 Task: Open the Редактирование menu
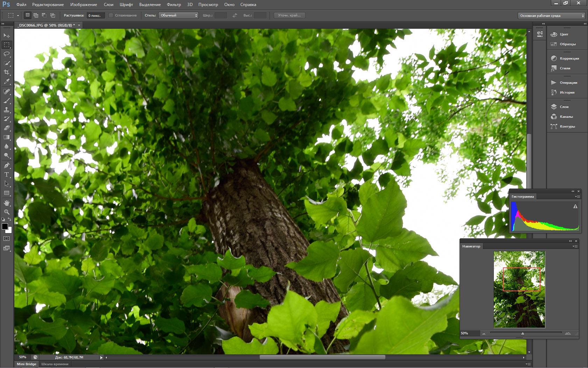48,5
